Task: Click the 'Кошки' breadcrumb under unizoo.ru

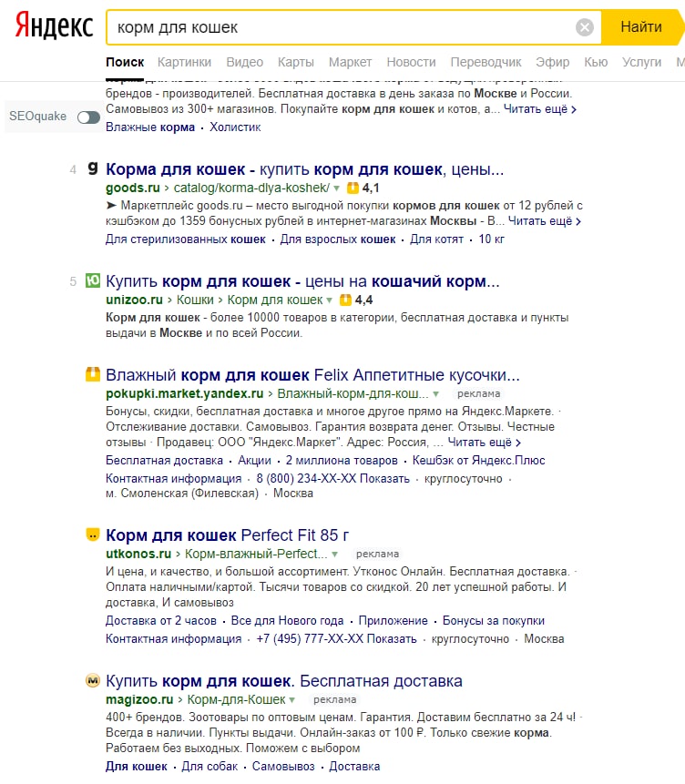Action: pos(195,300)
